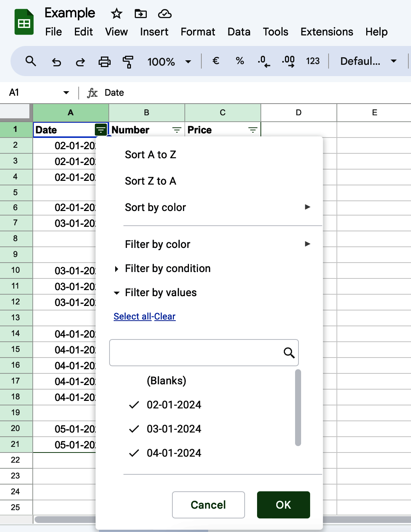This screenshot has width=411, height=532.
Task: Open the Default font style dropdown
Action: (368, 61)
